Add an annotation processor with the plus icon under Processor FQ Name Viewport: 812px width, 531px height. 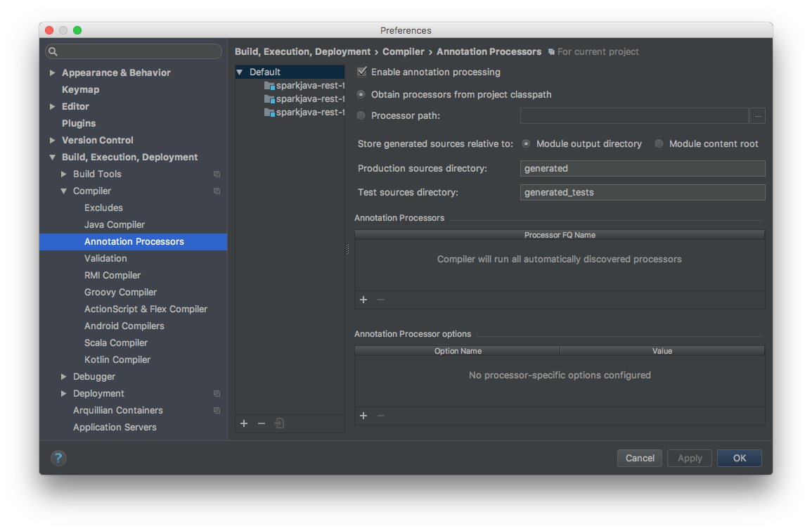[x=363, y=300]
